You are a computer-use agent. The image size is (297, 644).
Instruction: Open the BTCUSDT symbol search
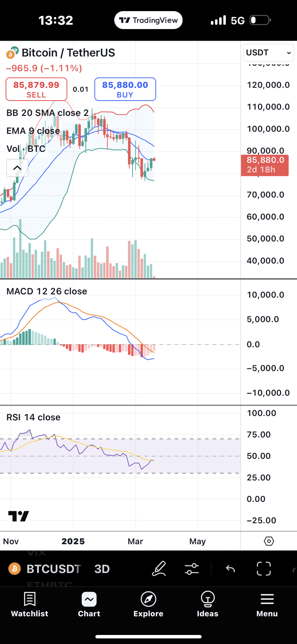(x=54, y=569)
